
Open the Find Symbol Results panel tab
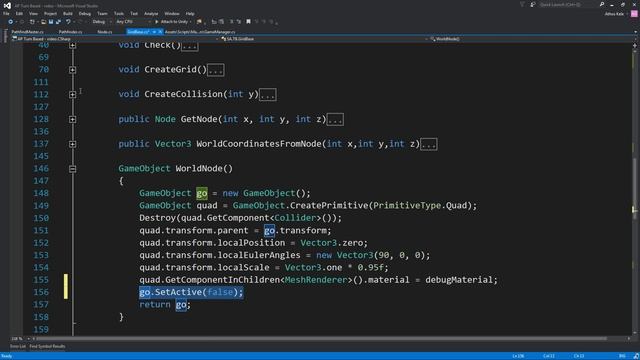[47, 347]
